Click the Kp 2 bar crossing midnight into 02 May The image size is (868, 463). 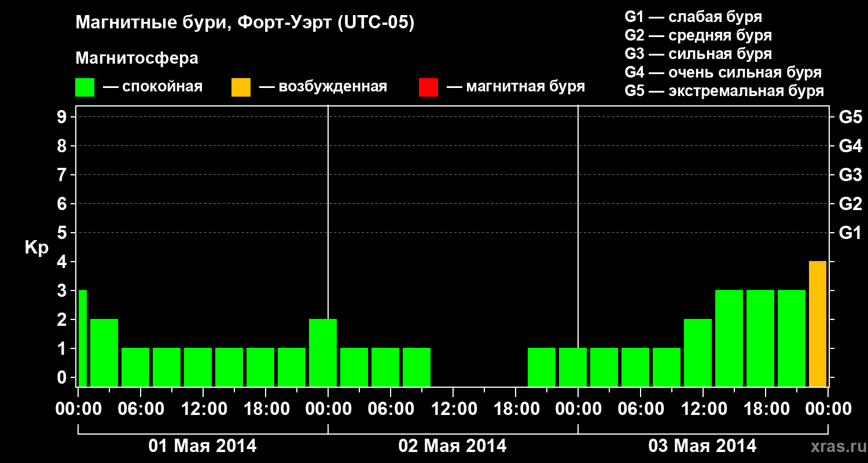[323, 352]
